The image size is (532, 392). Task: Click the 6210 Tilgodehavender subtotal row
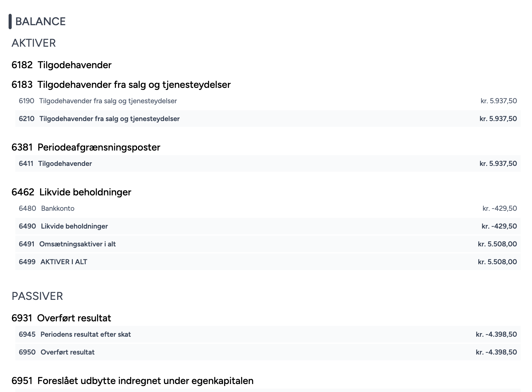(109, 118)
